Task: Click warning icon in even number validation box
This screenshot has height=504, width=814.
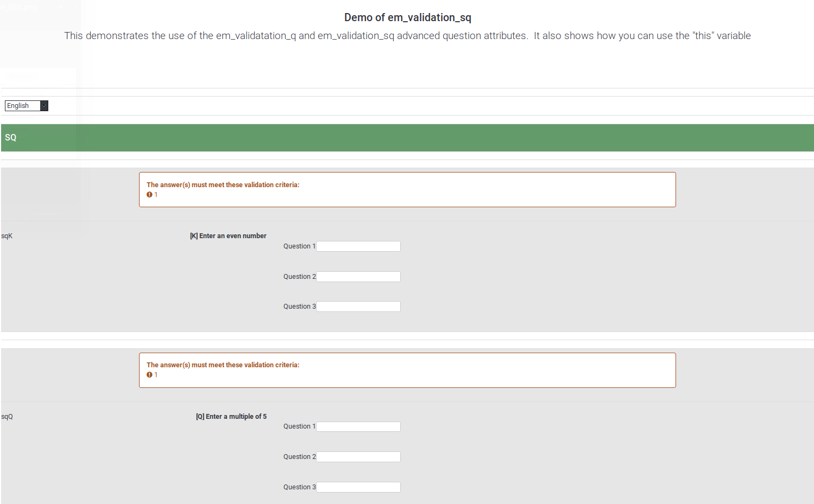Action: 149,195
